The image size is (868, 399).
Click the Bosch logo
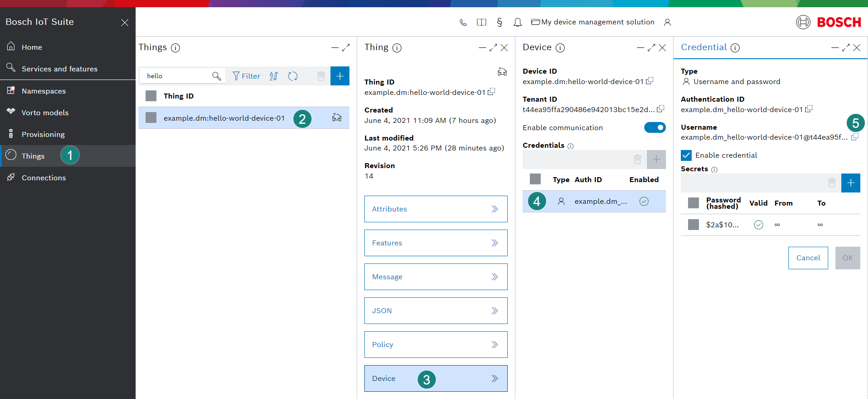tap(829, 22)
